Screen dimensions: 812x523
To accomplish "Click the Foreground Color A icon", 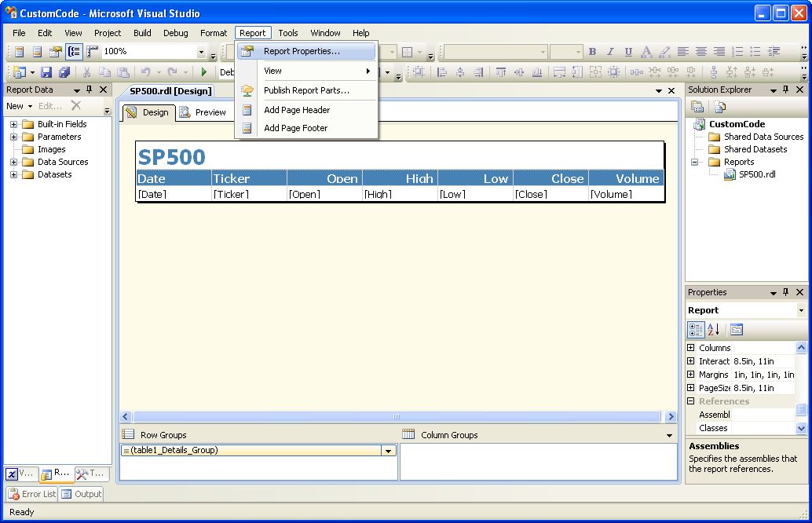I will [x=646, y=51].
